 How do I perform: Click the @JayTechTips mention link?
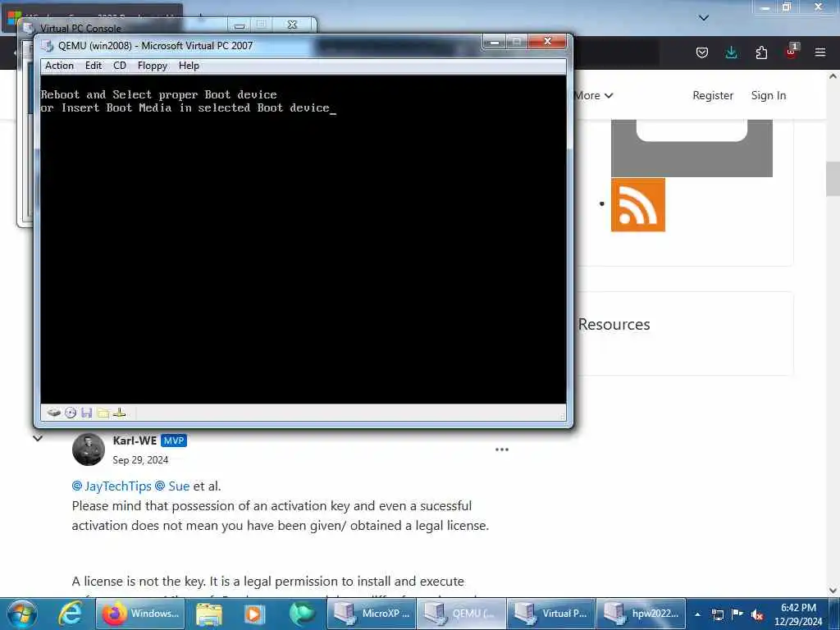click(112, 486)
